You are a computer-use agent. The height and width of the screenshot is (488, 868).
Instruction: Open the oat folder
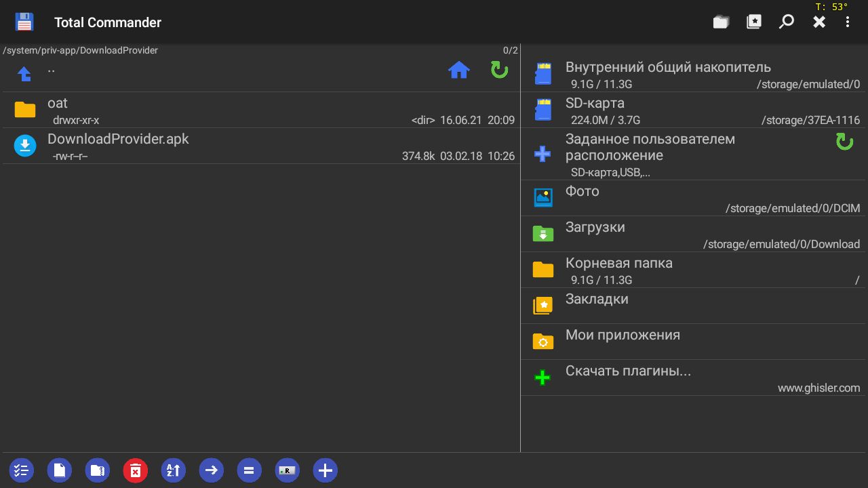click(261, 110)
